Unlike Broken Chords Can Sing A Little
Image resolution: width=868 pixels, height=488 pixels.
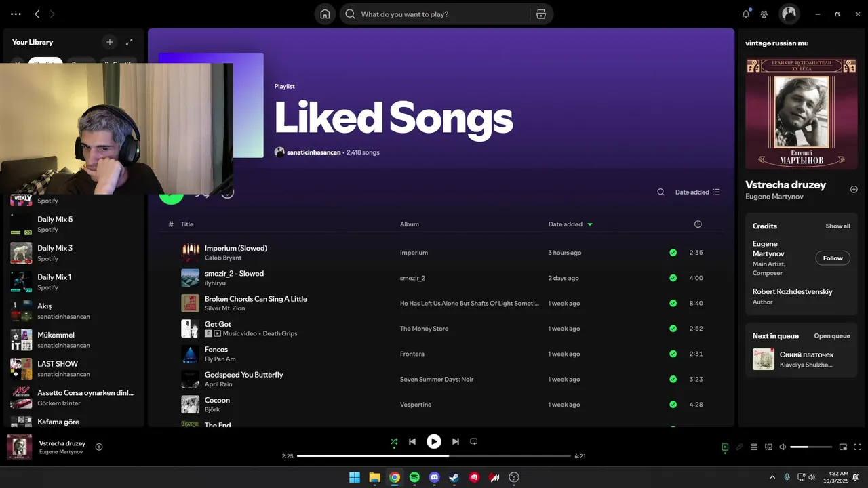tap(673, 303)
